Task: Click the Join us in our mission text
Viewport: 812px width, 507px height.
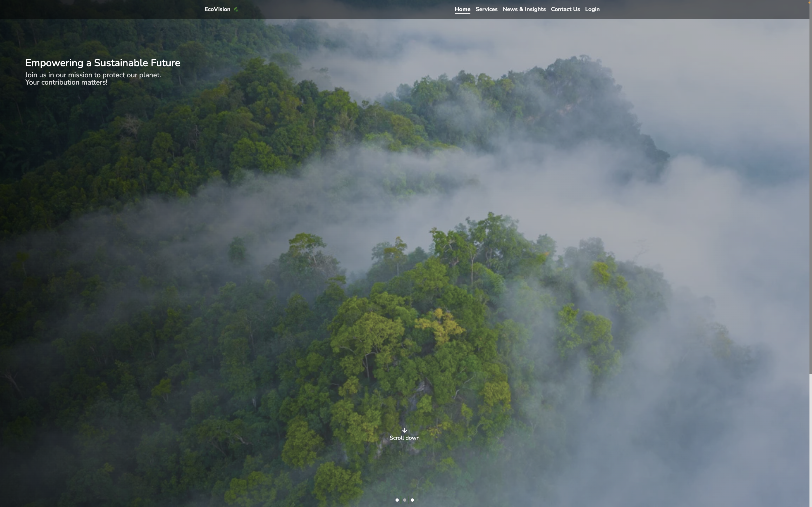Action: (x=93, y=75)
